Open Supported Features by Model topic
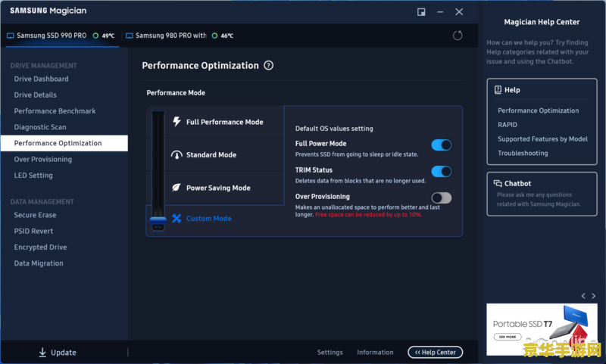 (x=542, y=139)
